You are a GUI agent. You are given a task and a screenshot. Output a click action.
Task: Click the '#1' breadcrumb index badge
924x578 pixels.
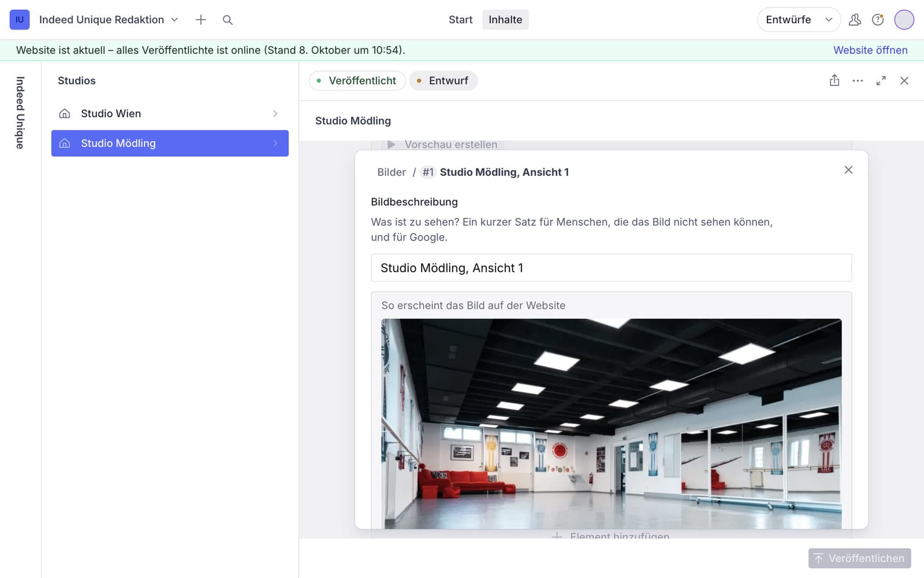428,172
